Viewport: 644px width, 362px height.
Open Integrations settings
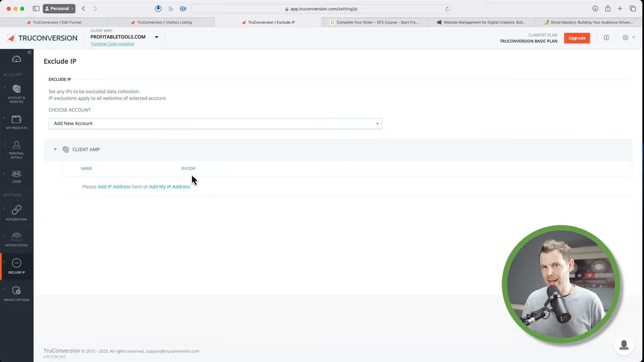(x=17, y=213)
